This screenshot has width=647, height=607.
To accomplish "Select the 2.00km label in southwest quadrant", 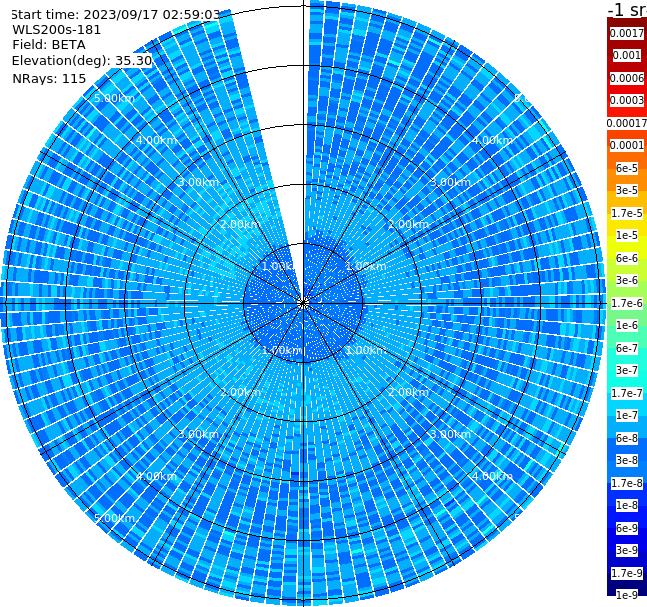I will click(x=241, y=392).
